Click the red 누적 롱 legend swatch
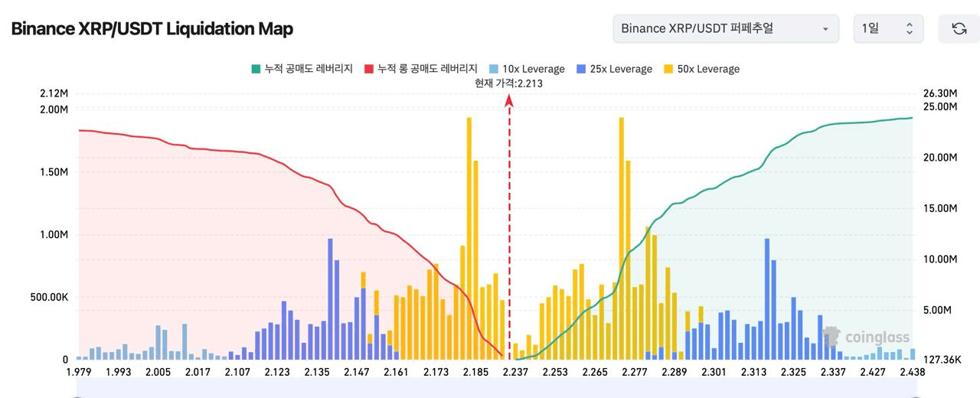 [369, 69]
